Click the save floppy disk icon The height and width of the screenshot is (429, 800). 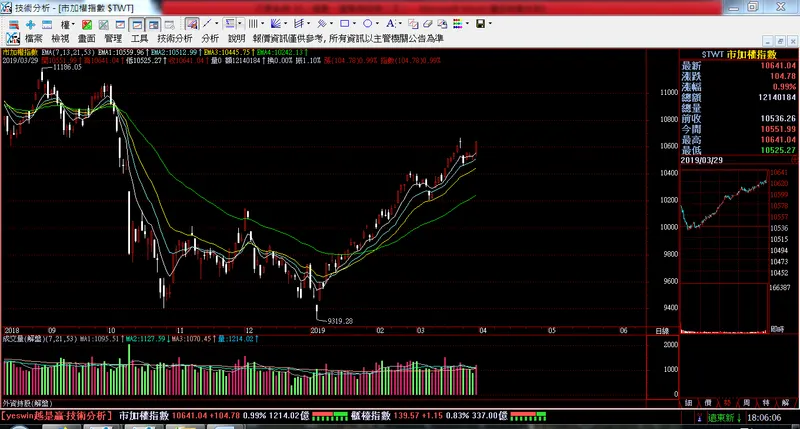pyautogui.click(x=480, y=23)
